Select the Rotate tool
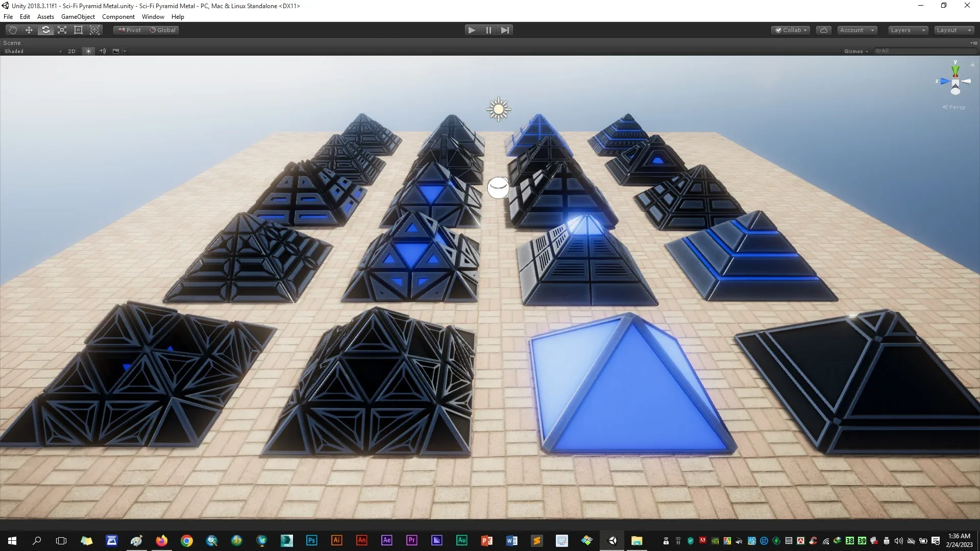The height and width of the screenshot is (551, 980). tap(46, 30)
